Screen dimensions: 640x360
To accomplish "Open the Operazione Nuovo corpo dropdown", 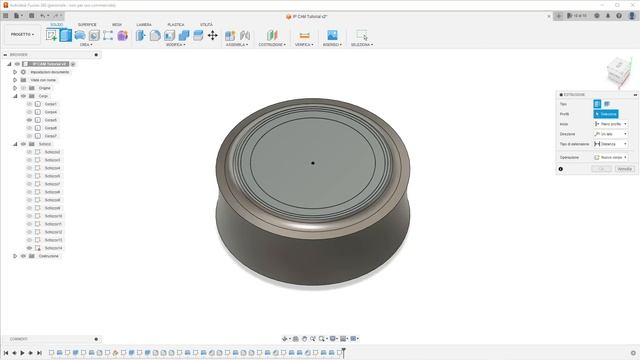I will (x=611, y=157).
